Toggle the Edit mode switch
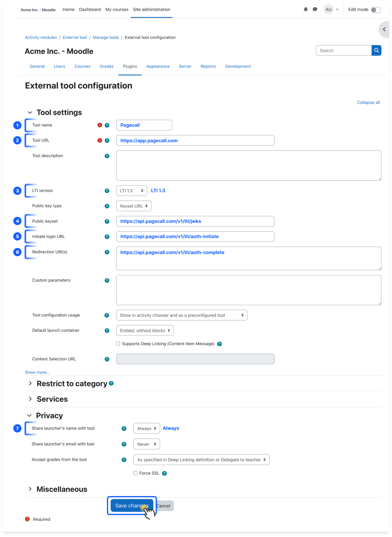The width and height of the screenshot is (392, 537). (x=376, y=10)
